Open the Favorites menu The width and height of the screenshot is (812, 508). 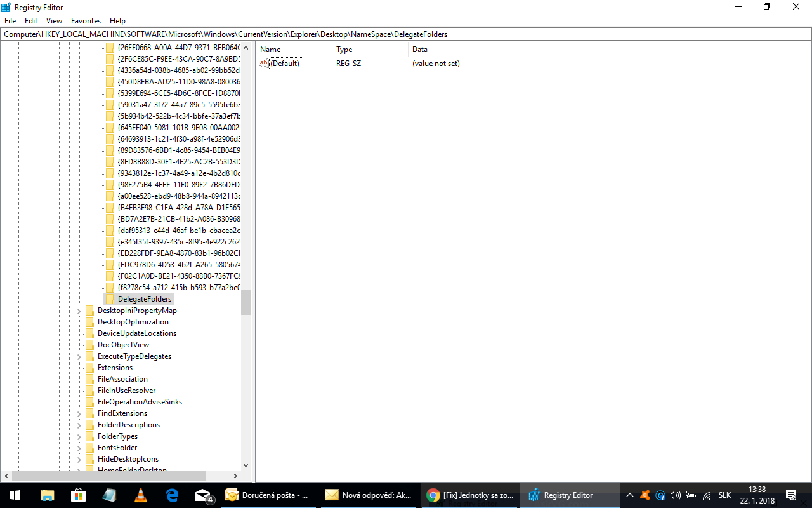tap(86, 21)
